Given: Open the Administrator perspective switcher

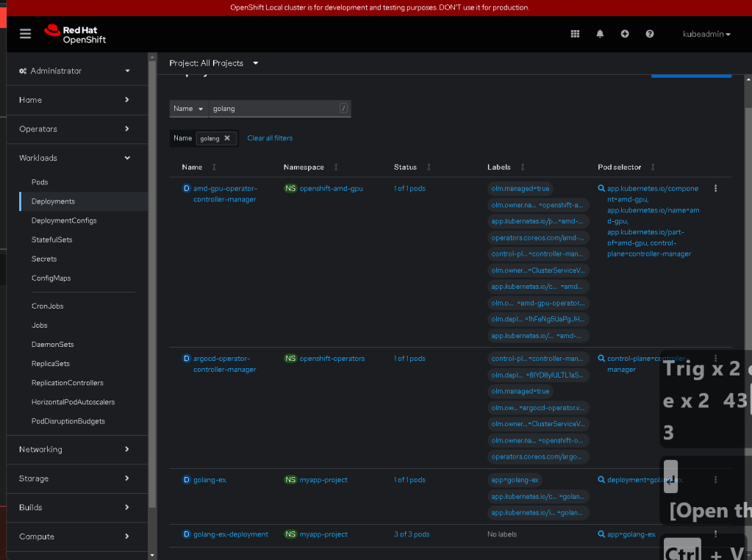Looking at the screenshot, I should 75,71.
